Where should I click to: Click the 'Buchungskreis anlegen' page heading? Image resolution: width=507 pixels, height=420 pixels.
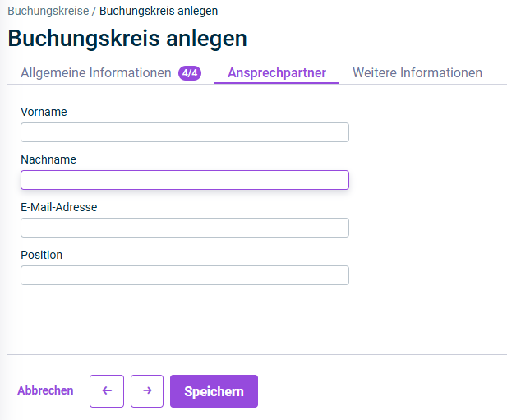[x=127, y=39]
